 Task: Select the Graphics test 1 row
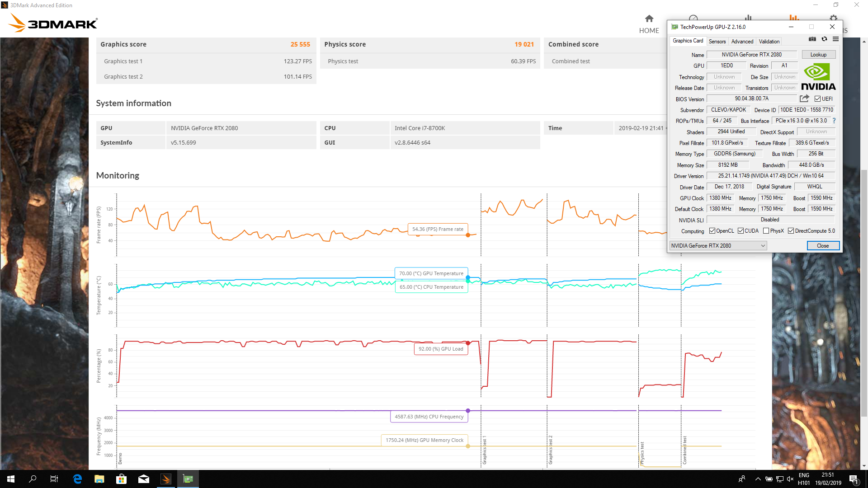tap(206, 61)
